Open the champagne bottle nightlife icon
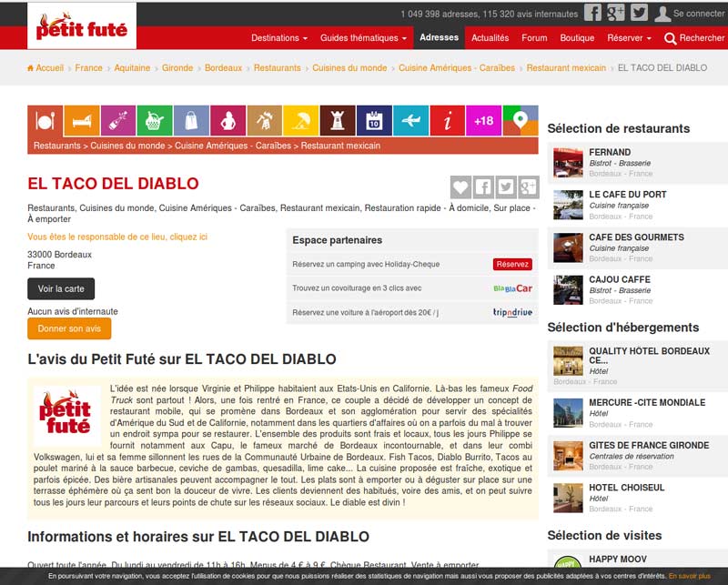 pyautogui.click(x=118, y=121)
